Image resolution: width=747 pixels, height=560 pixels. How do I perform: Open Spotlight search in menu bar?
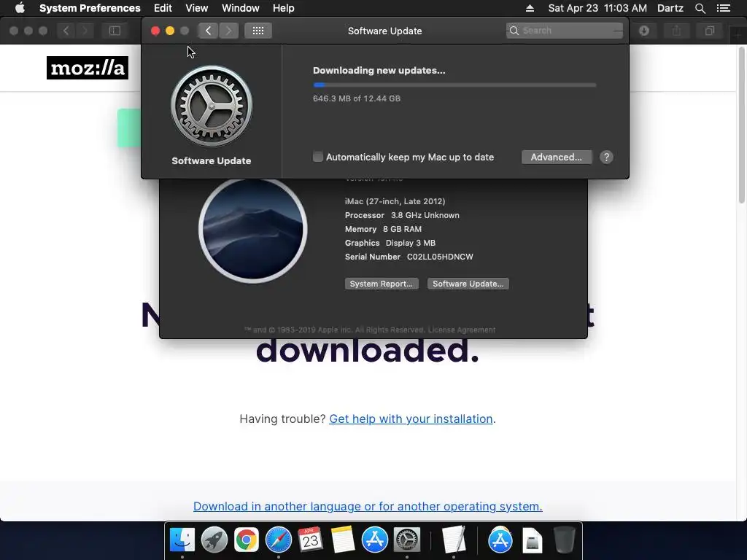(x=700, y=8)
